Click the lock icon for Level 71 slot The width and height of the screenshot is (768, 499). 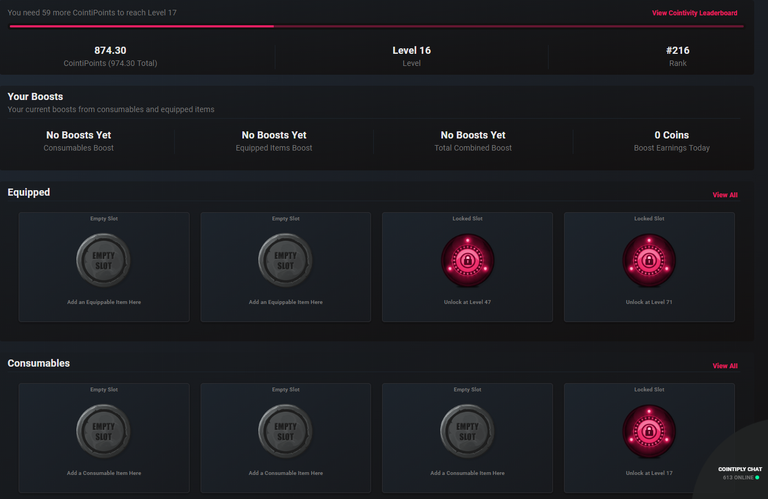[649, 261]
